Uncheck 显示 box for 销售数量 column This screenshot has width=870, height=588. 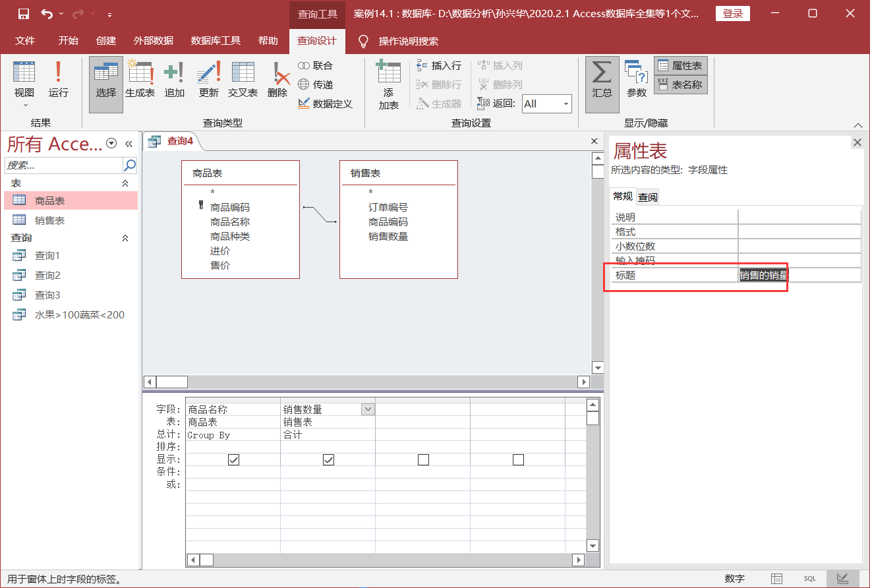tap(328, 459)
